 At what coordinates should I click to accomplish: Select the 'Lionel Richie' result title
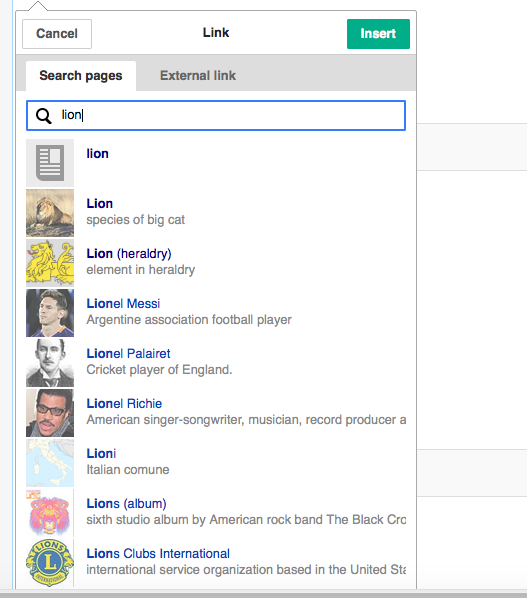(x=124, y=403)
